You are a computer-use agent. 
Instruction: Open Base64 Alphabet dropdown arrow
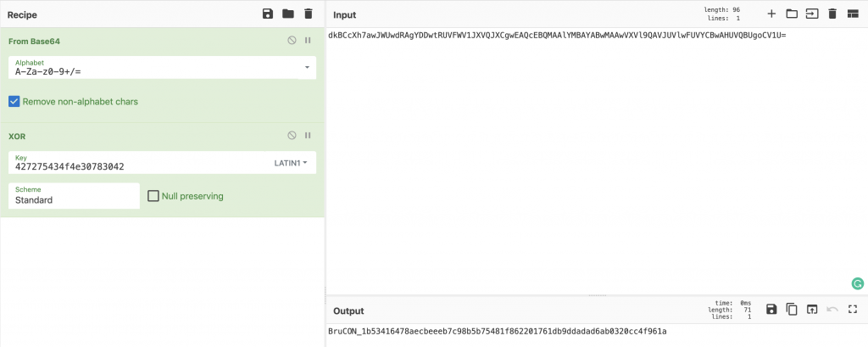(307, 68)
